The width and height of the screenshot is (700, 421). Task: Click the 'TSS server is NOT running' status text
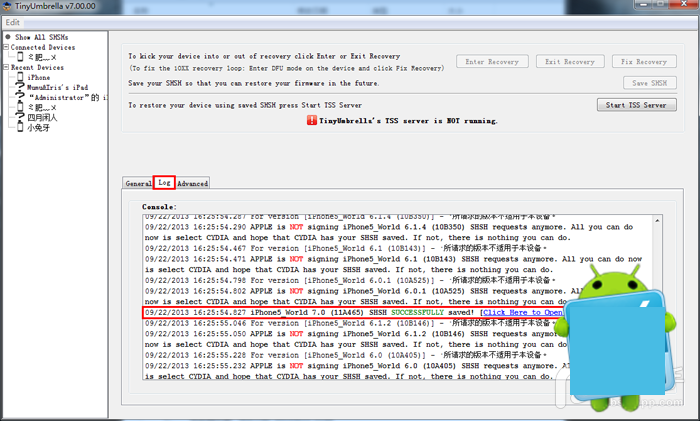[x=408, y=121]
